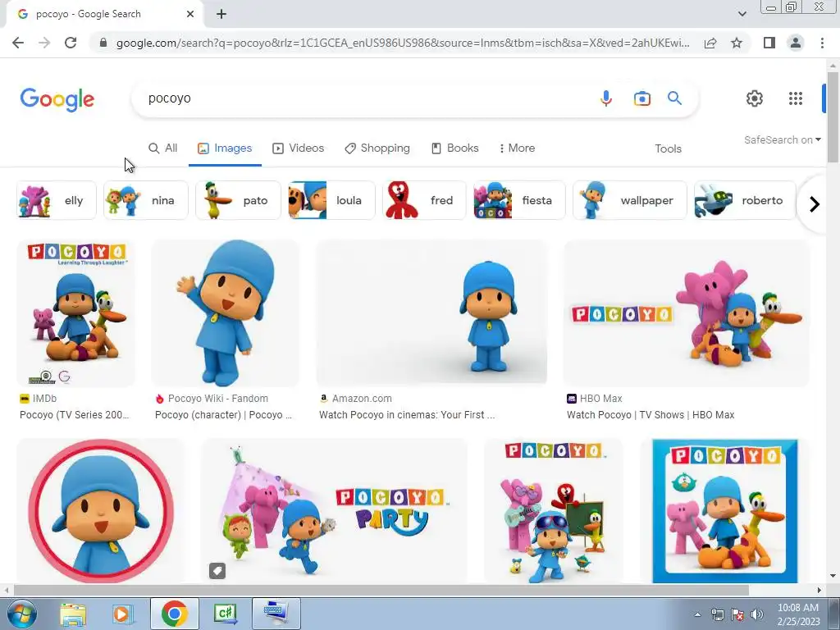The image size is (840, 630).
Task: Filter images by the roberto chip
Action: point(745,200)
